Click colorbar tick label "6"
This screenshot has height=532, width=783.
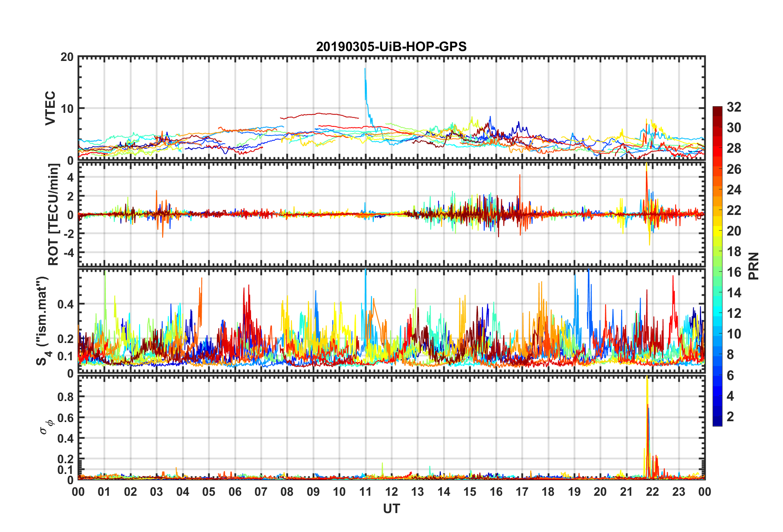730,375
